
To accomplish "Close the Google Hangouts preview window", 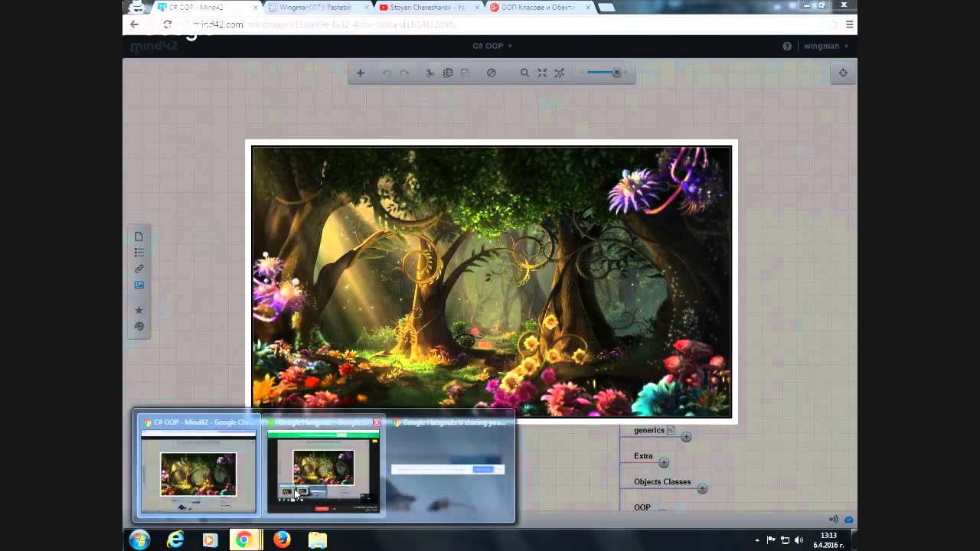I will (x=377, y=422).
